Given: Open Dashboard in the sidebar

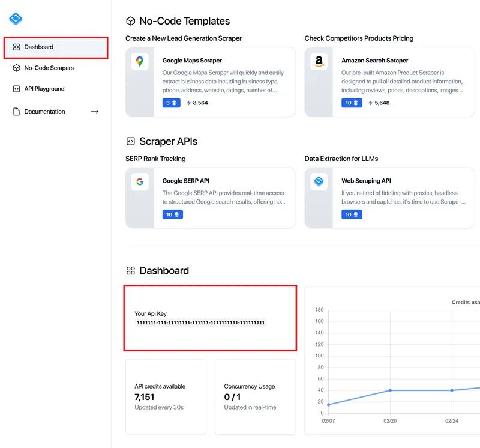Looking at the screenshot, I should tap(56, 47).
